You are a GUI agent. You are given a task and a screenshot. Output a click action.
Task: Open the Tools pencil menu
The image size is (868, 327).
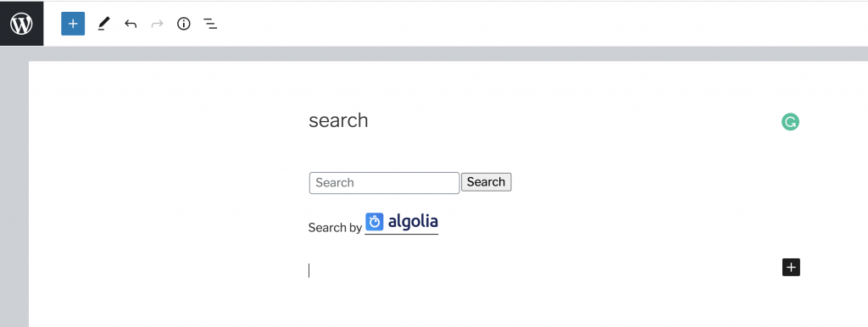click(x=103, y=24)
